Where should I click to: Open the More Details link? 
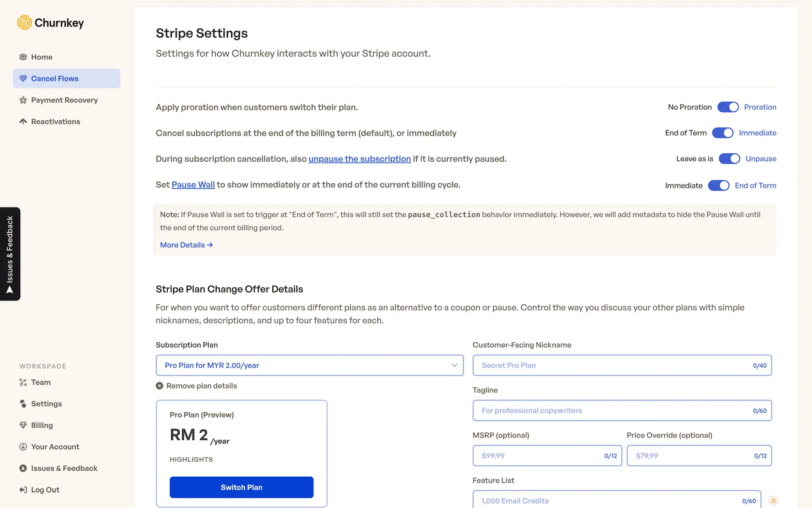click(186, 245)
